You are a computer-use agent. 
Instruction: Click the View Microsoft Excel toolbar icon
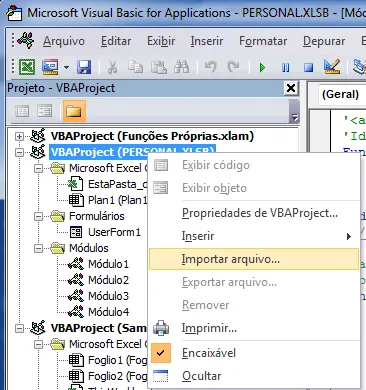click(27, 67)
